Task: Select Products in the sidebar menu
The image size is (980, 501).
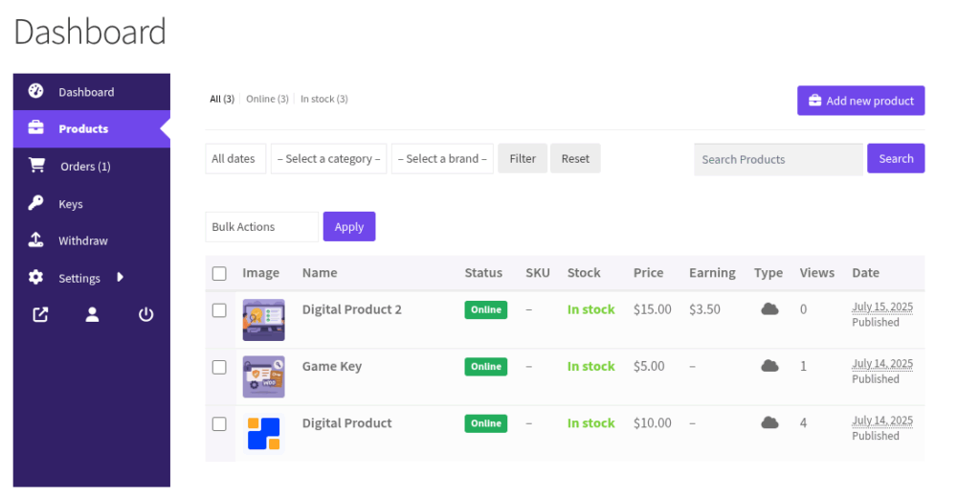Action: pyautogui.click(x=91, y=129)
